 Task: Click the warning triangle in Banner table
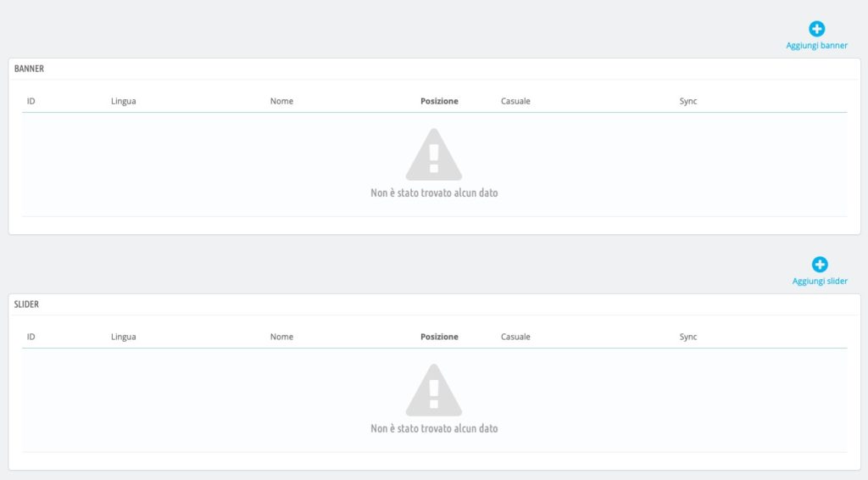pos(434,154)
